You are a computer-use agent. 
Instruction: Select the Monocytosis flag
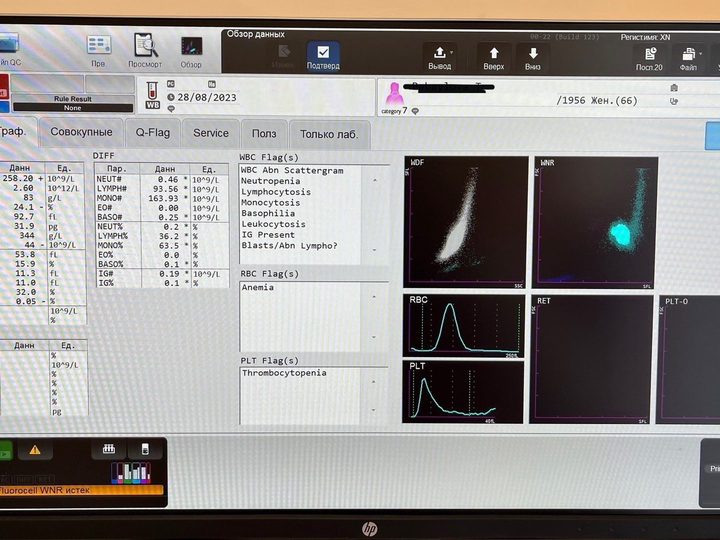(270, 202)
